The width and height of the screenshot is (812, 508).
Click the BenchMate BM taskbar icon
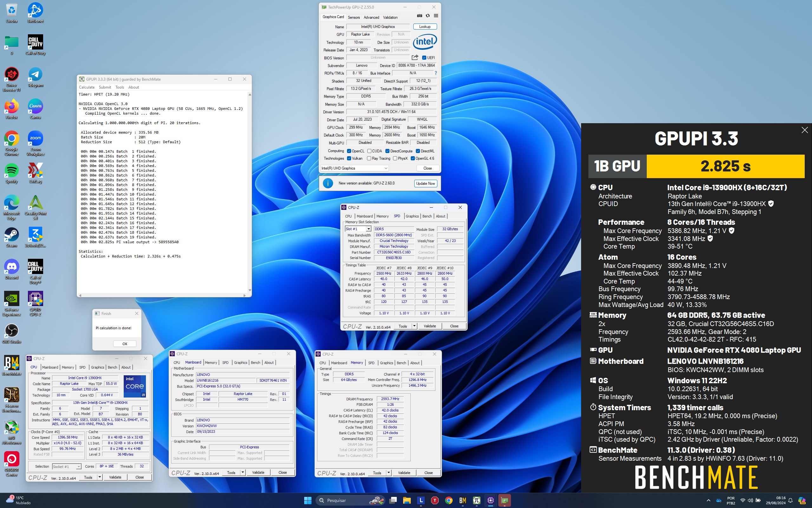463,500
